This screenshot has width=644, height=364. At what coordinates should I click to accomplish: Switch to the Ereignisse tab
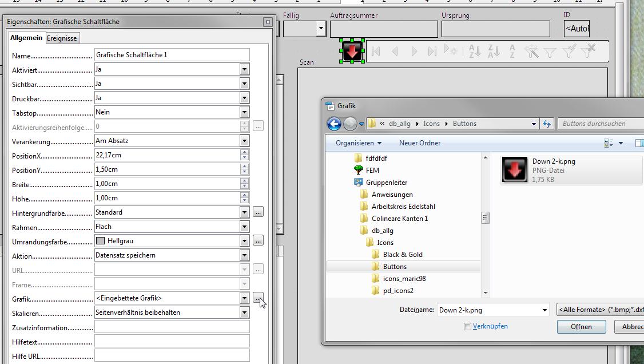coord(62,38)
